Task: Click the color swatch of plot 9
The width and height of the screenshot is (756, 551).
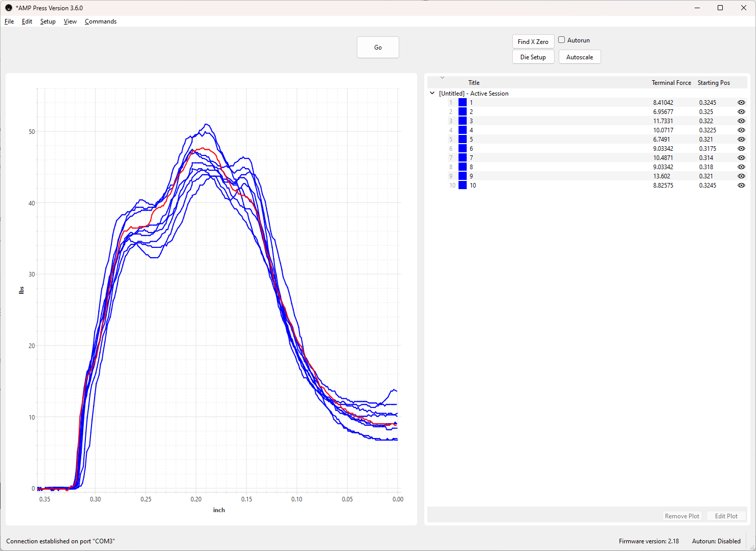Action: pos(463,176)
